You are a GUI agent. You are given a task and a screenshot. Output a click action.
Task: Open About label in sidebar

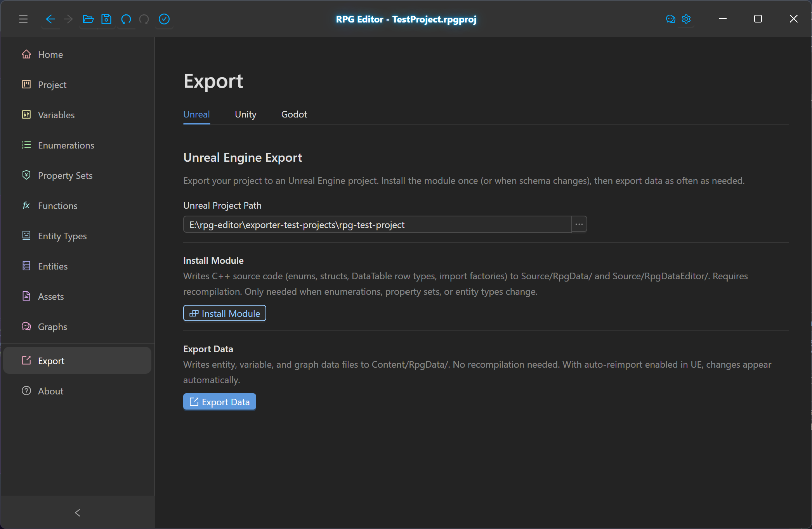click(50, 391)
